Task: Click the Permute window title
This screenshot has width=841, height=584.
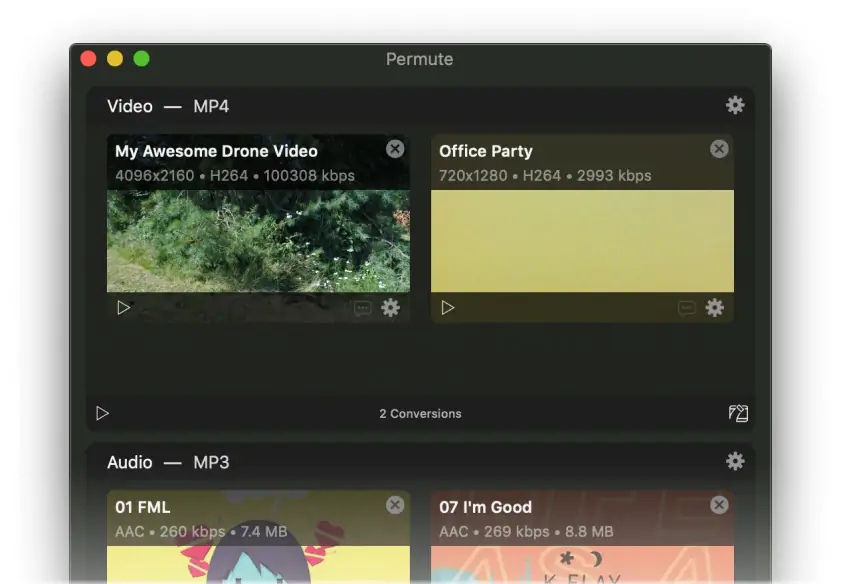Action: pos(419,59)
